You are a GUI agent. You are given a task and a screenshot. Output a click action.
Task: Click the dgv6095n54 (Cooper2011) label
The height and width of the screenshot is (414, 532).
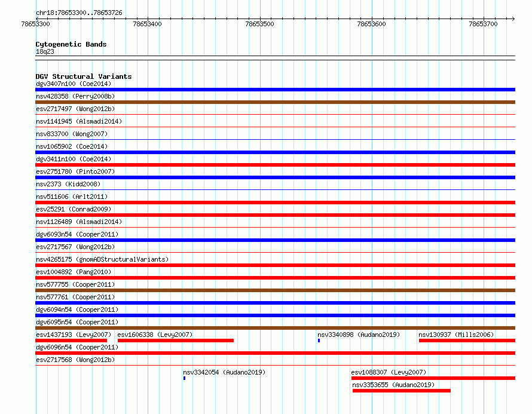[x=77, y=322]
